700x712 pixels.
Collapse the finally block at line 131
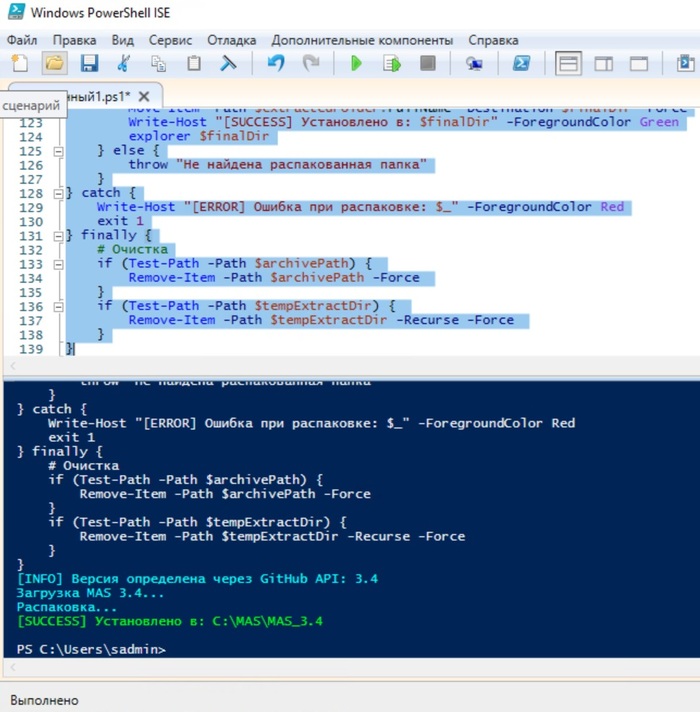[x=58, y=236]
